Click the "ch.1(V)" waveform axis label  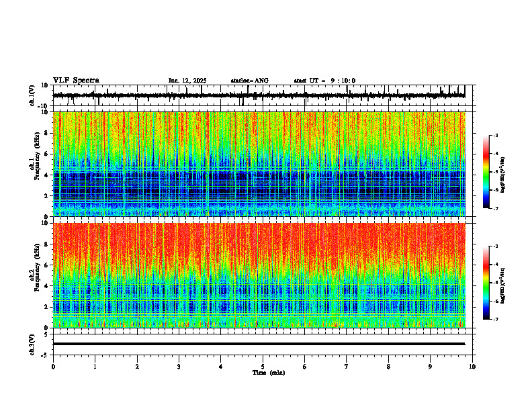(x=32, y=95)
